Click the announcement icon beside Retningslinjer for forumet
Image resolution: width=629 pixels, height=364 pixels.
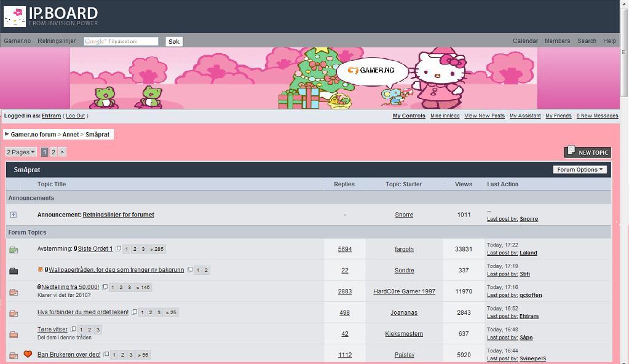click(x=14, y=215)
